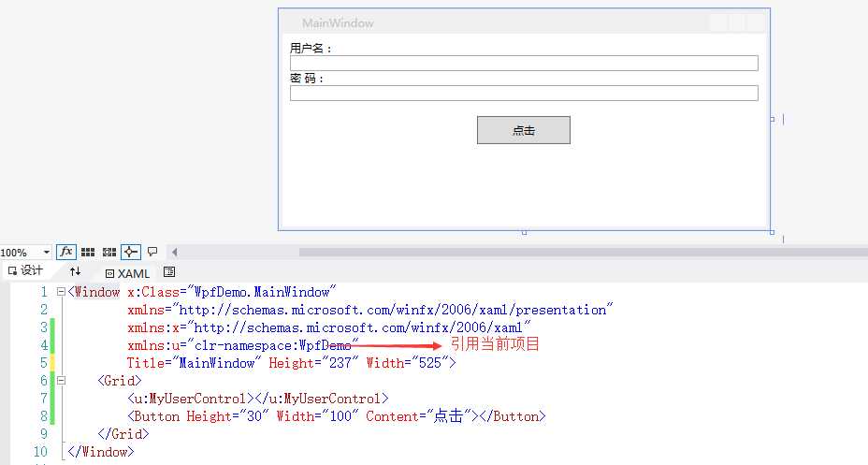The image size is (868, 465).
Task: Click the horizontal scrollbar left arrow
Action: coord(174,252)
